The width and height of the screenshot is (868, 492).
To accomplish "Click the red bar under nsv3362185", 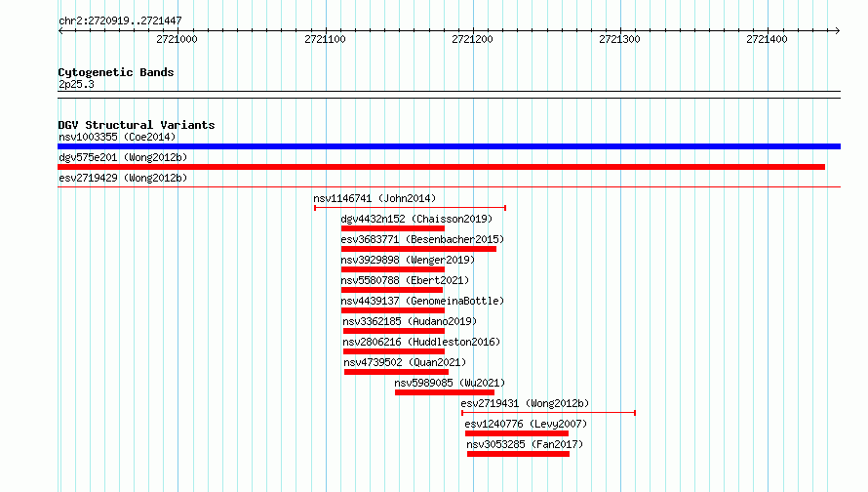I will [394, 331].
